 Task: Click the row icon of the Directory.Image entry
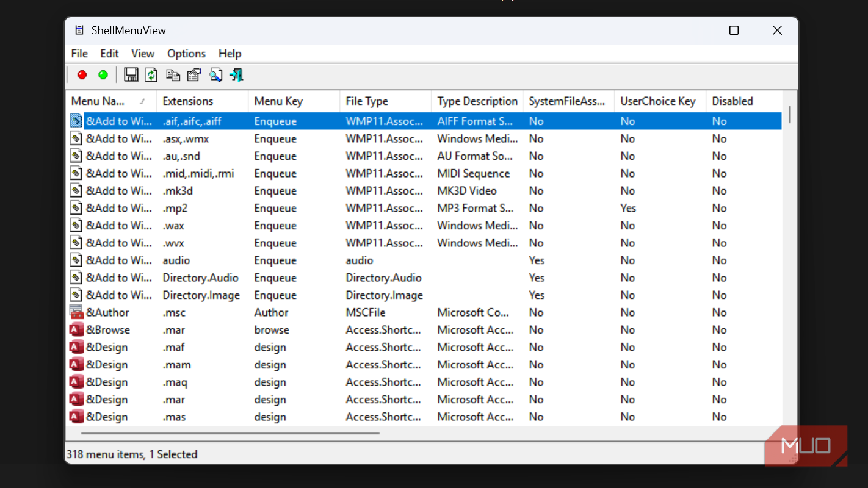pyautogui.click(x=76, y=295)
